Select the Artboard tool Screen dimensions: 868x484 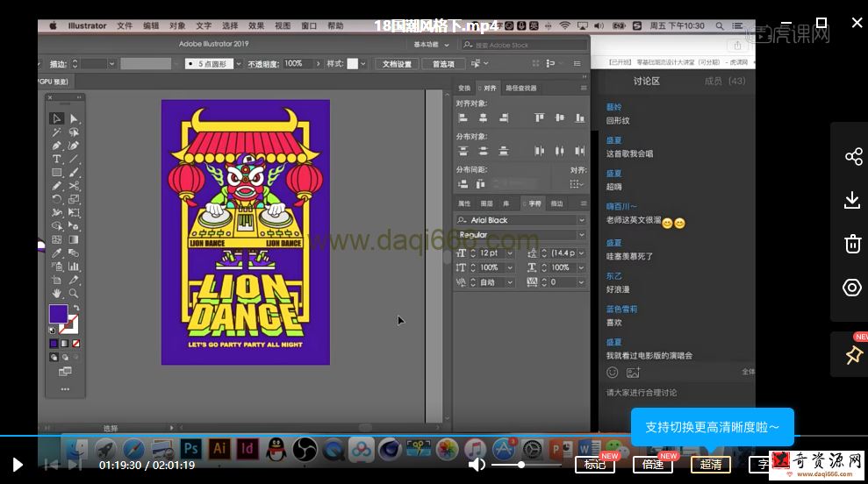[56, 280]
